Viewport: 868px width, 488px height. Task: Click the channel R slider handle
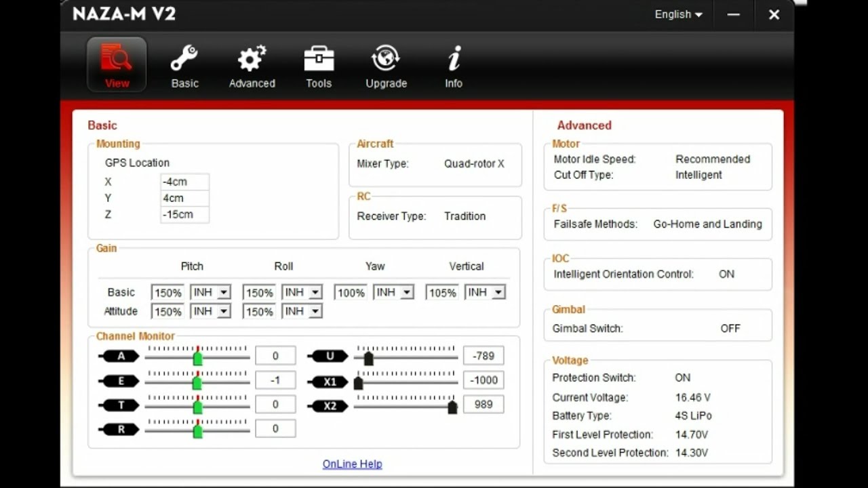coord(197,431)
